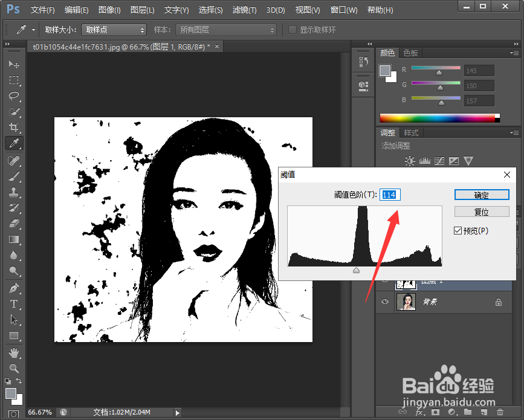Select the Spot Healing Brush tool
The height and width of the screenshot is (420, 524).
(14, 161)
